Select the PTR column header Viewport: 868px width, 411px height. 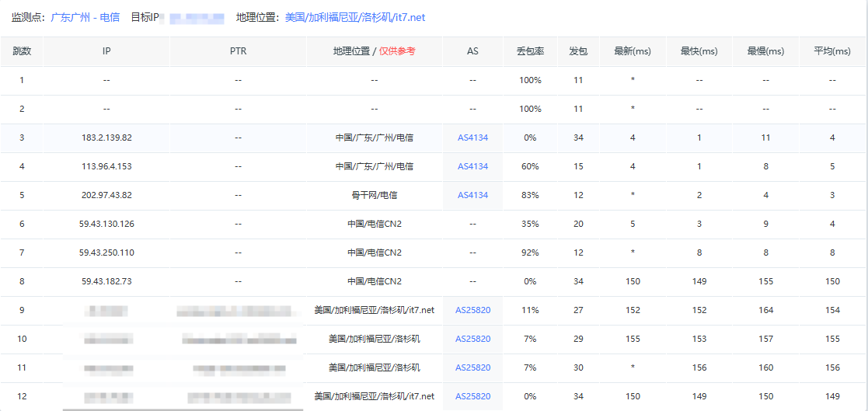238,51
